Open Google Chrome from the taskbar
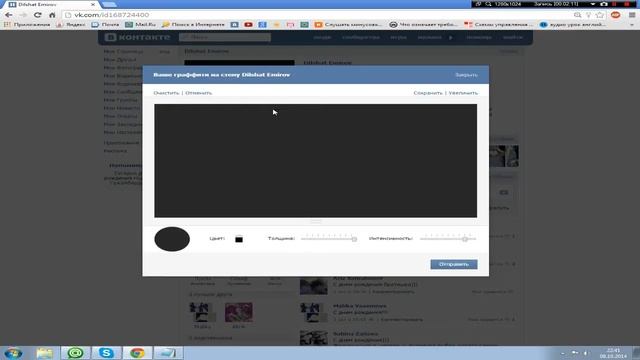This screenshot has width=640, height=360. [x=137, y=353]
